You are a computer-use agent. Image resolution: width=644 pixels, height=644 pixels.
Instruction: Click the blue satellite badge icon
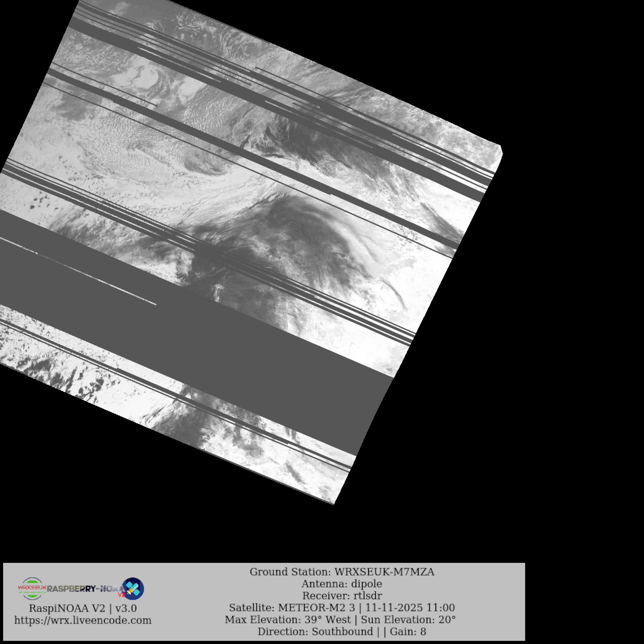coord(133,588)
